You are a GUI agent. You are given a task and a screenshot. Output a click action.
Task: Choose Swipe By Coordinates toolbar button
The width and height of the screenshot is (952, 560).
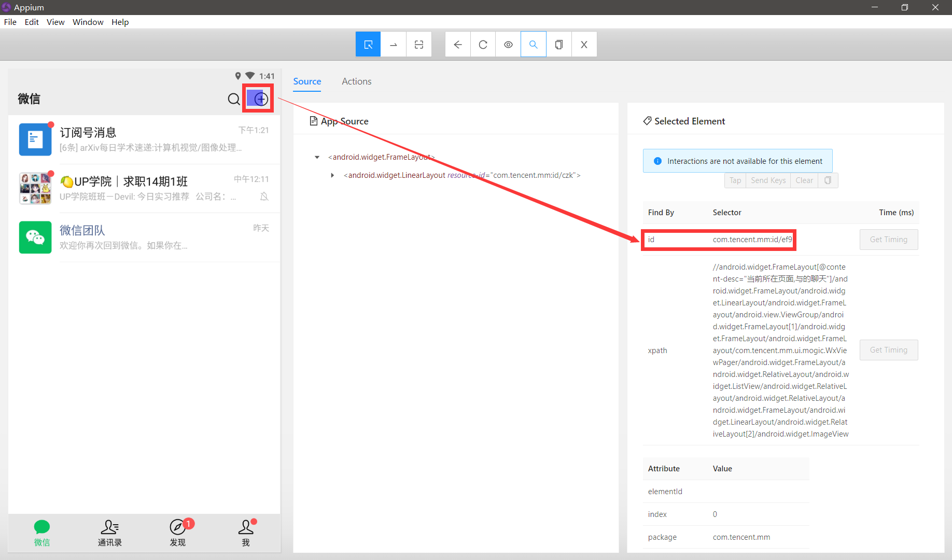pos(394,45)
